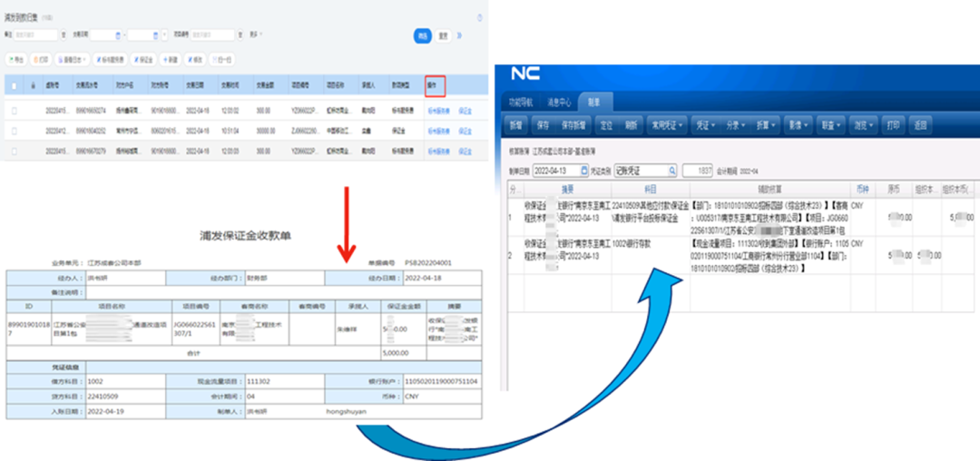Screen dimensions: 980x461
Task: Click the 导出 export button with green icon
Action: tap(16, 59)
